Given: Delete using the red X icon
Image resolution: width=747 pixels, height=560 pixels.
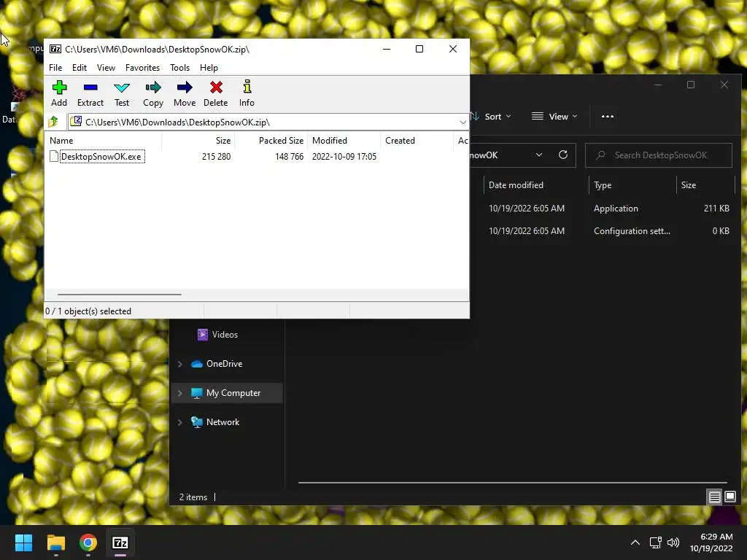Looking at the screenshot, I should tap(216, 93).
